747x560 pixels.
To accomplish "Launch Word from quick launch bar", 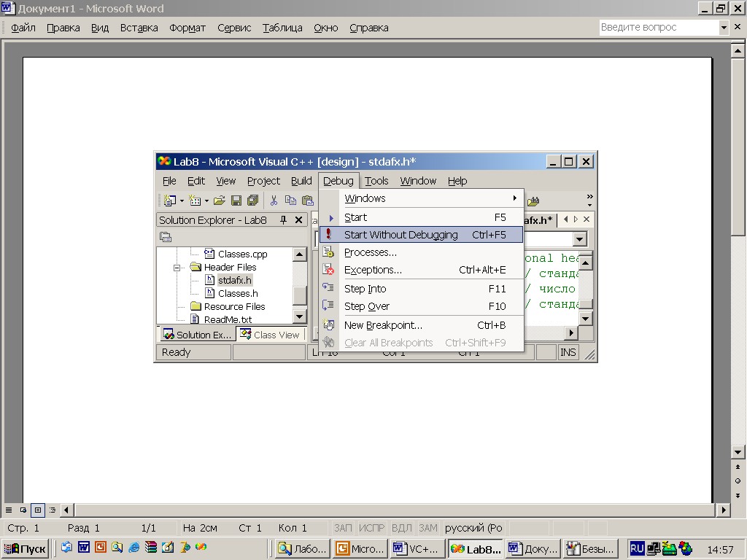I will pyautogui.click(x=84, y=548).
